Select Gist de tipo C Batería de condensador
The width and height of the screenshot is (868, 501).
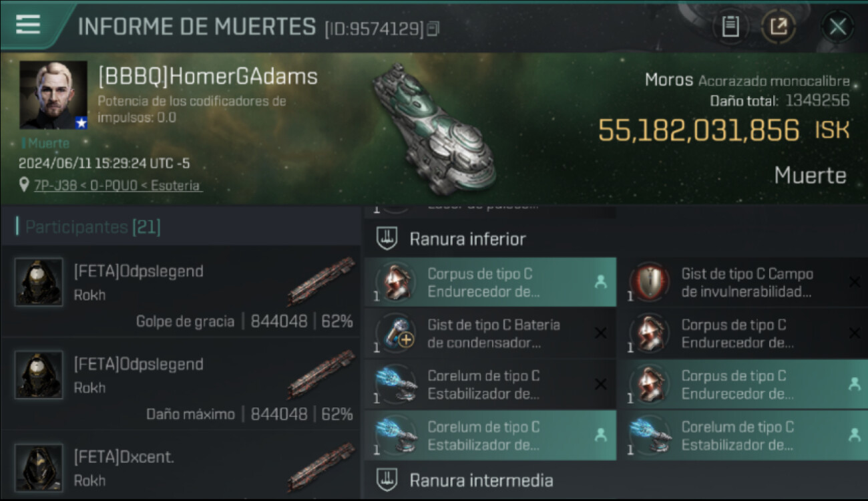coord(490,333)
